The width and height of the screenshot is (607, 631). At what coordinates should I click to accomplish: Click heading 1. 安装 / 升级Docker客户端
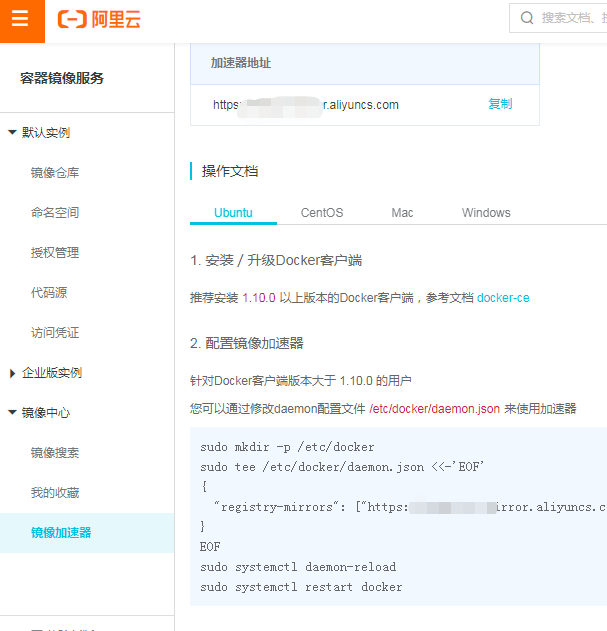pos(276,260)
